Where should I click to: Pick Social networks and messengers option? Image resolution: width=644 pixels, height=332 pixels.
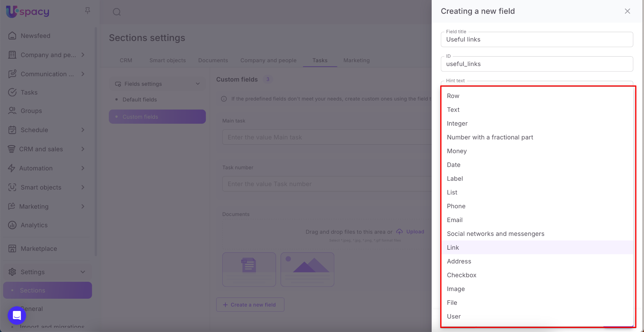495,234
